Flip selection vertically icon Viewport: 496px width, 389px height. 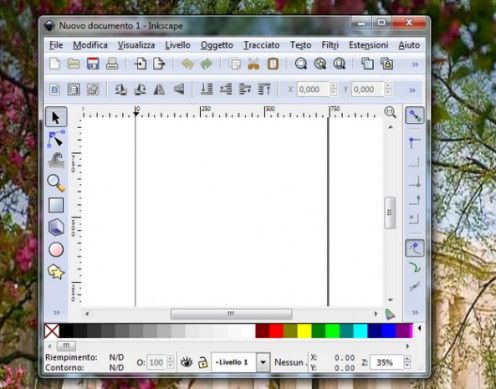(179, 89)
